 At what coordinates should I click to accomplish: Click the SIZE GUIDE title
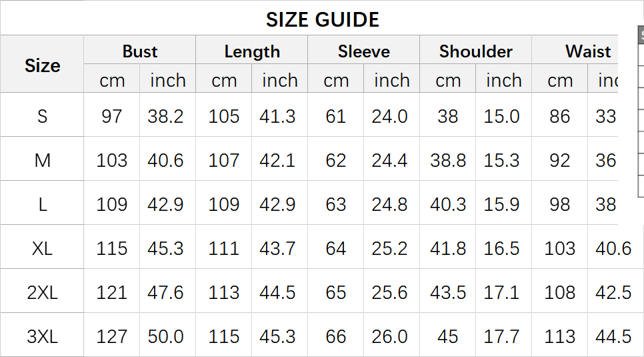(x=323, y=19)
